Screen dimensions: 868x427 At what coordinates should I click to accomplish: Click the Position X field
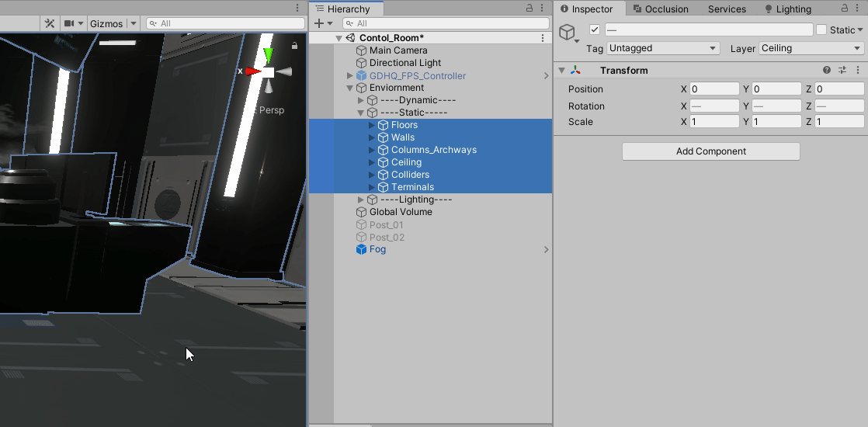[714, 89]
